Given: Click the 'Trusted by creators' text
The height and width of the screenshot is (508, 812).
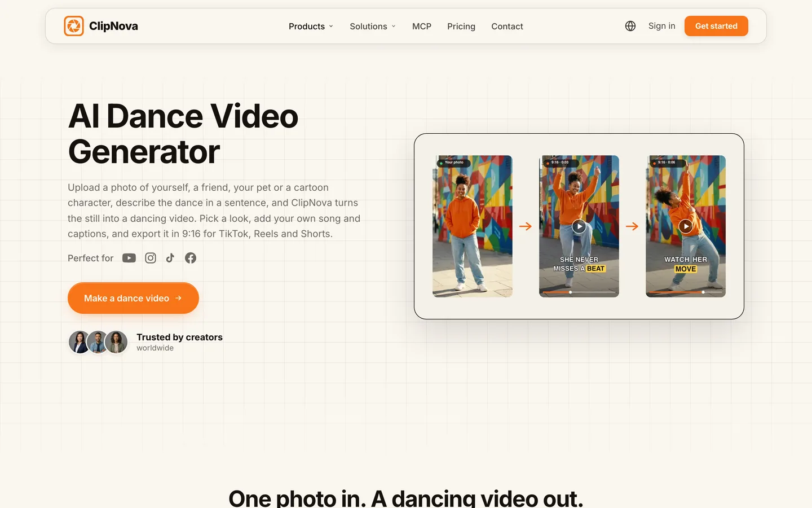Looking at the screenshot, I should [x=179, y=337].
